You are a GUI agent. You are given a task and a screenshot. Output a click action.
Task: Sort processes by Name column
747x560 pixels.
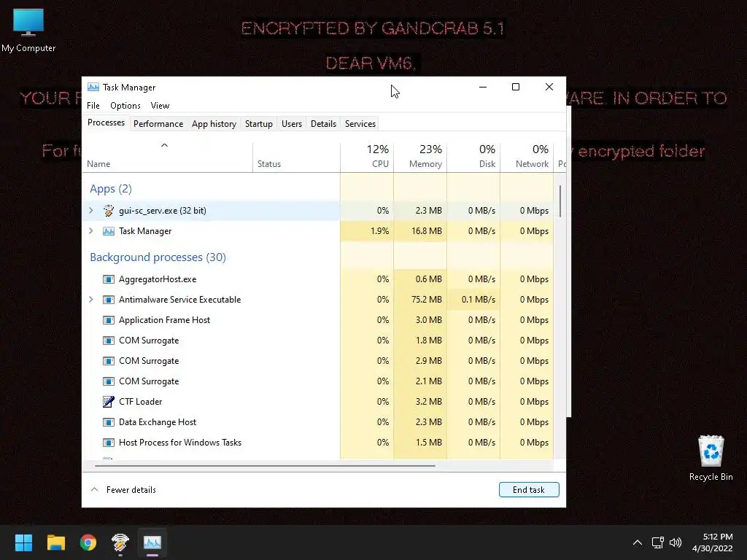pos(167,157)
